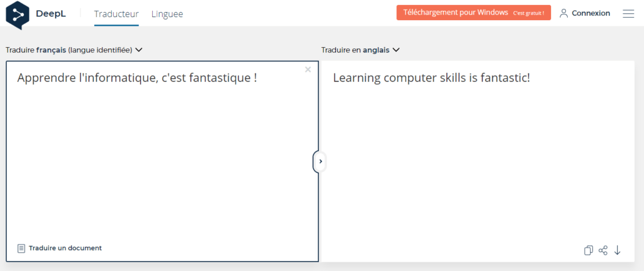
Task: Click the DeepL hexagon logo icon
Action: pos(18,14)
